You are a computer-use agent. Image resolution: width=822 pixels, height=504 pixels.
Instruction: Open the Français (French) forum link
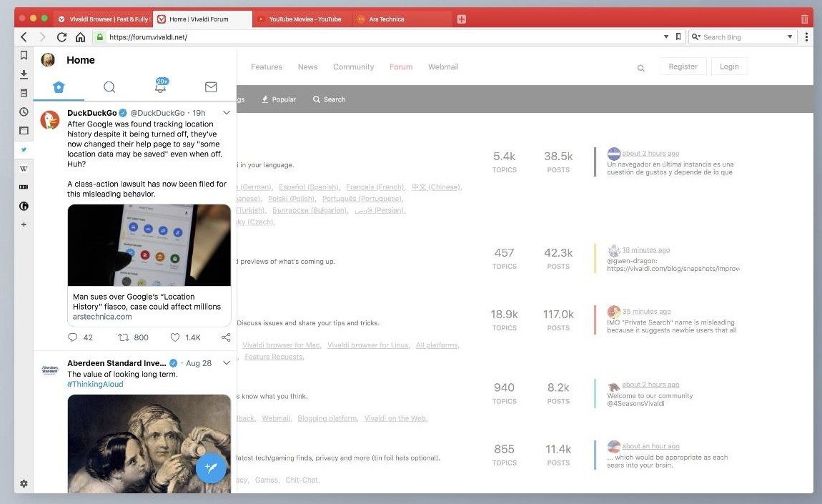[375, 187]
